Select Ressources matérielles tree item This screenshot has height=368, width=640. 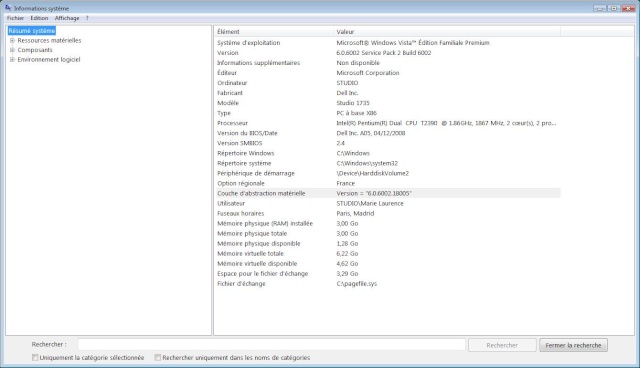49,40
